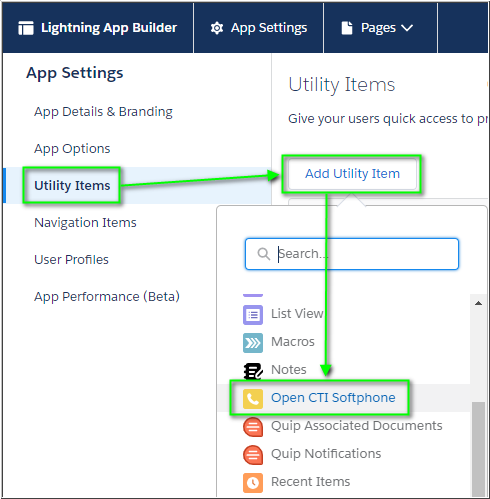Click the search magnifier icon
The height and width of the screenshot is (499, 490).
coord(264,254)
